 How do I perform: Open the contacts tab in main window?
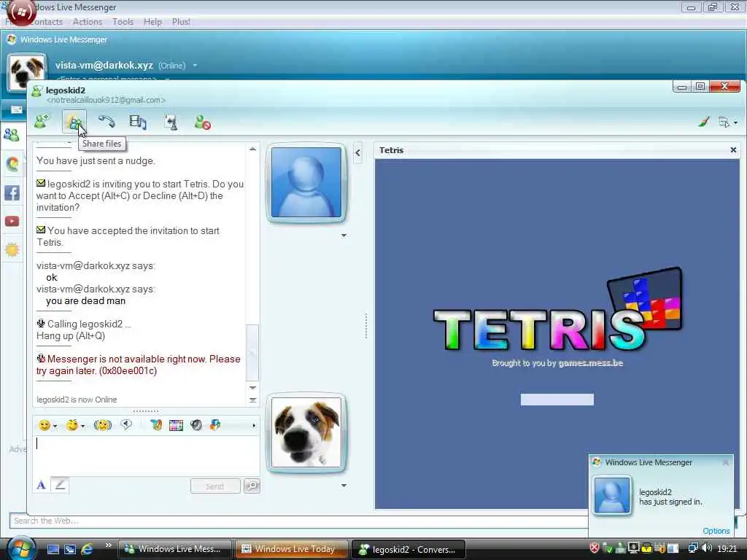12,136
